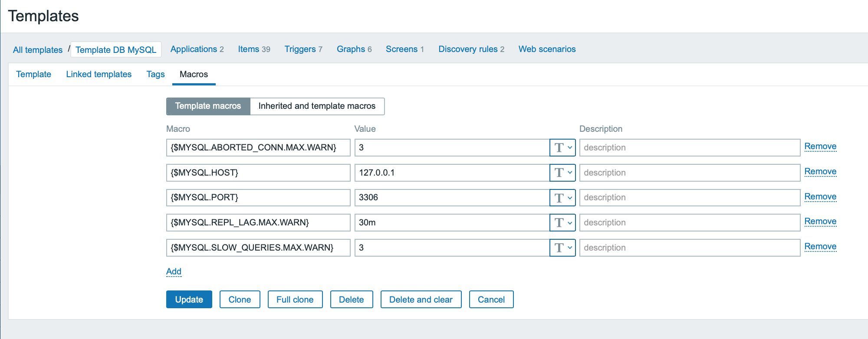The image size is (868, 339).
Task: Focus description field for {$MYSQL.ABORTED_CONN.MAX.WARN}
Action: 690,147
